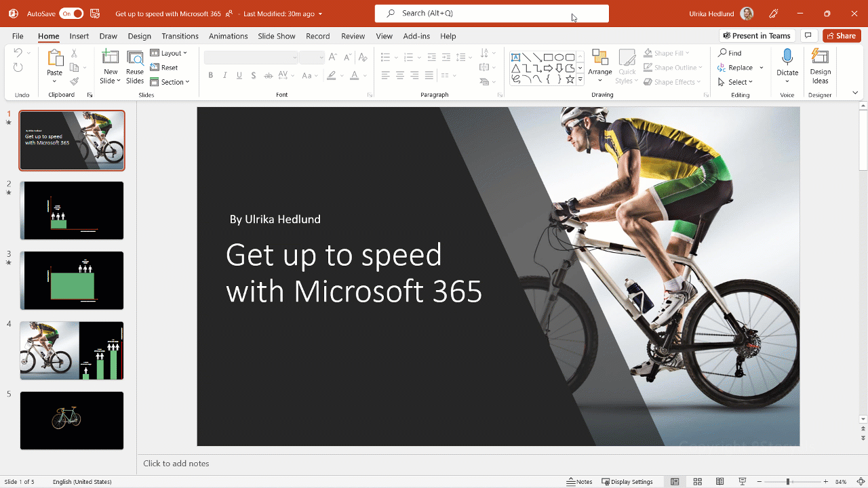The height and width of the screenshot is (488, 868).
Task: Adjust the zoom slider handle
Action: tap(788, 482)
